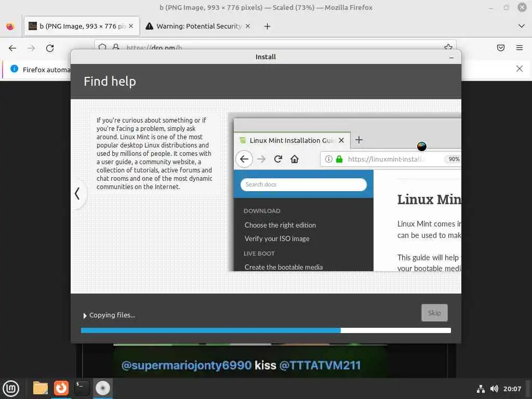
Task: Click the Firefox forward arrow button
Action: 31,48
